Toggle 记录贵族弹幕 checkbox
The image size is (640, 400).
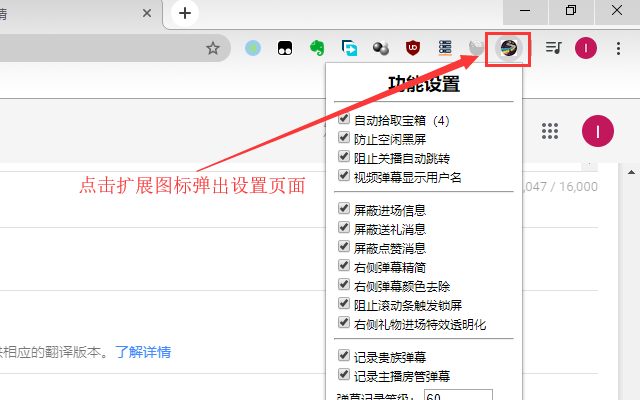click(344, 356)
